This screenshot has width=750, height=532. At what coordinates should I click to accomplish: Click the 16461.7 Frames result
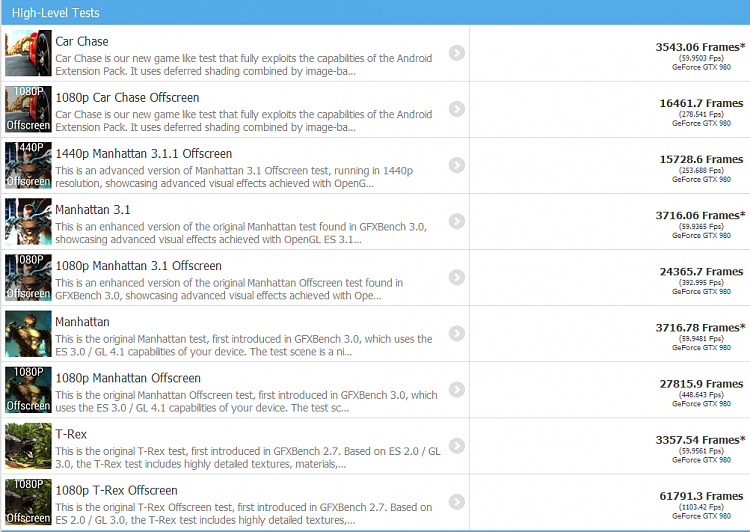(701, 103)
